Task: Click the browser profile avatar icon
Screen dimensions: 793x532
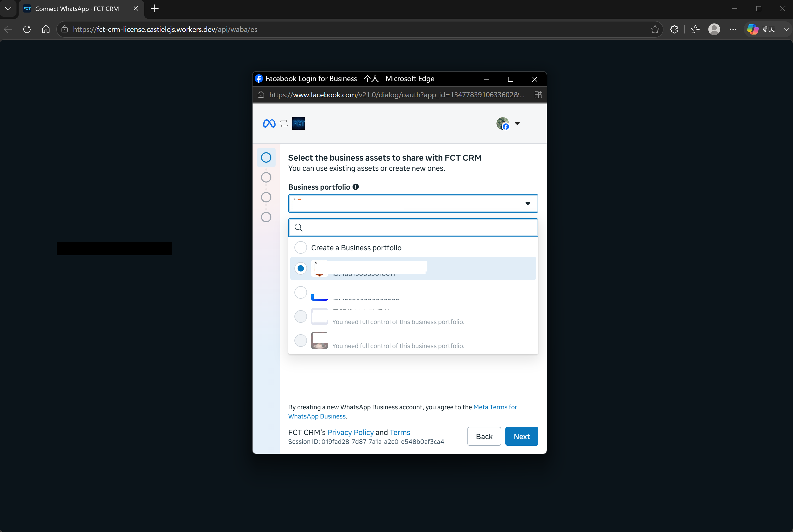Action: pos(714,30)
